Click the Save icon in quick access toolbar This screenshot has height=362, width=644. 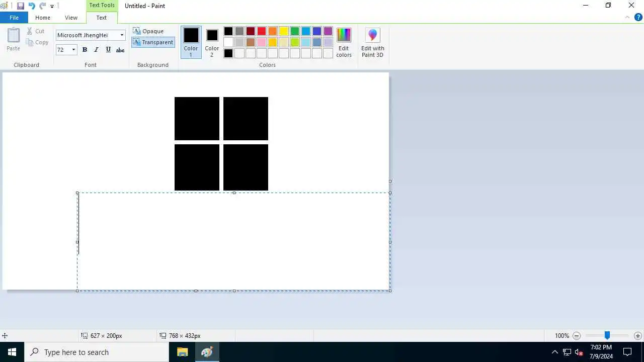click(21, 6)
